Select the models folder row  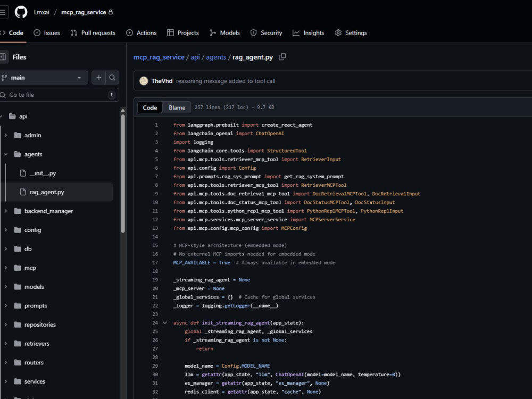coord(56,287)
